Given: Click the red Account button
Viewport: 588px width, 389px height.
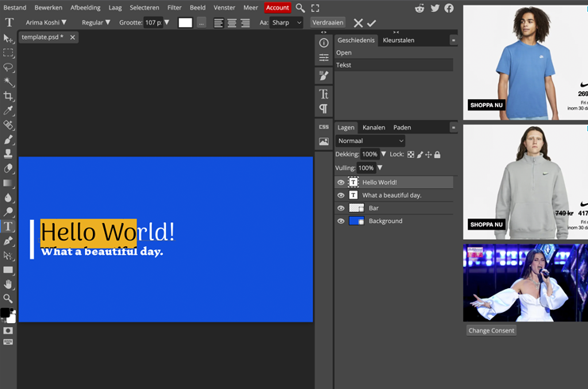Looking at the screenshot, I should click(x=277, y=7).
